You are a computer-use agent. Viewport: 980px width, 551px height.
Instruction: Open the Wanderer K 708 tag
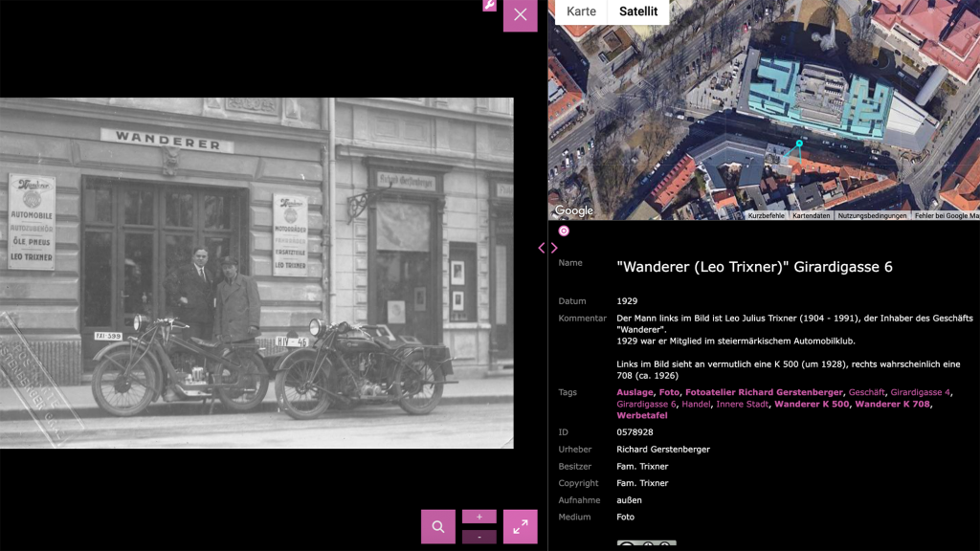click(892, 405)
